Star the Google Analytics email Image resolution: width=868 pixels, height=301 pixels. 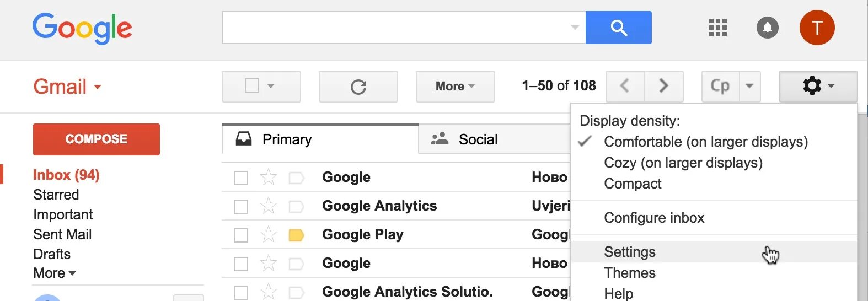click(x=269, y=206)
